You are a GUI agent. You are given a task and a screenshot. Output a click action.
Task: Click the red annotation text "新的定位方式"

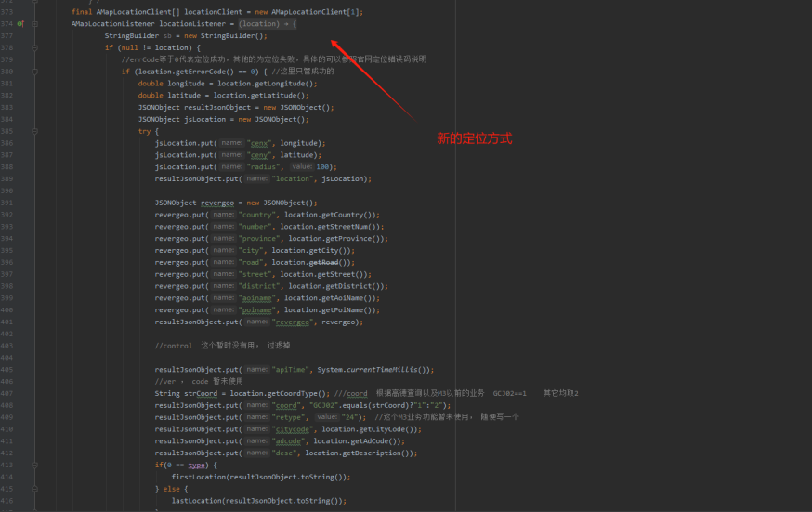[x=475, y=138]
